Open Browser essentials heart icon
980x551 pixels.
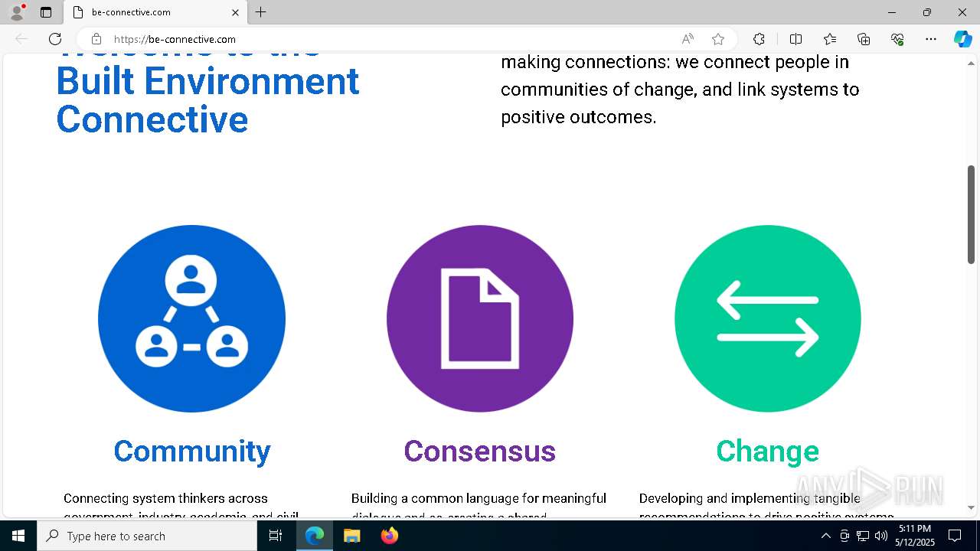pos(897,39)
